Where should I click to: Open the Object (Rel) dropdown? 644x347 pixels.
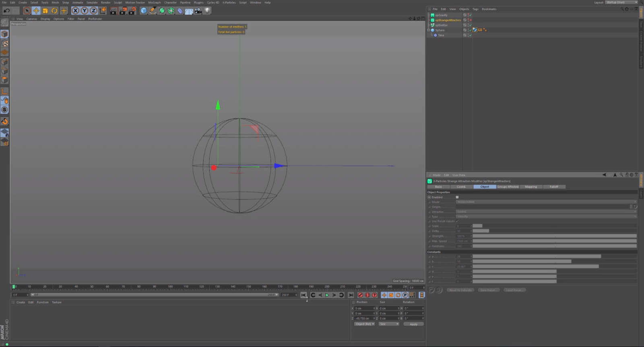pyautogui.click(x=365, y=324)
